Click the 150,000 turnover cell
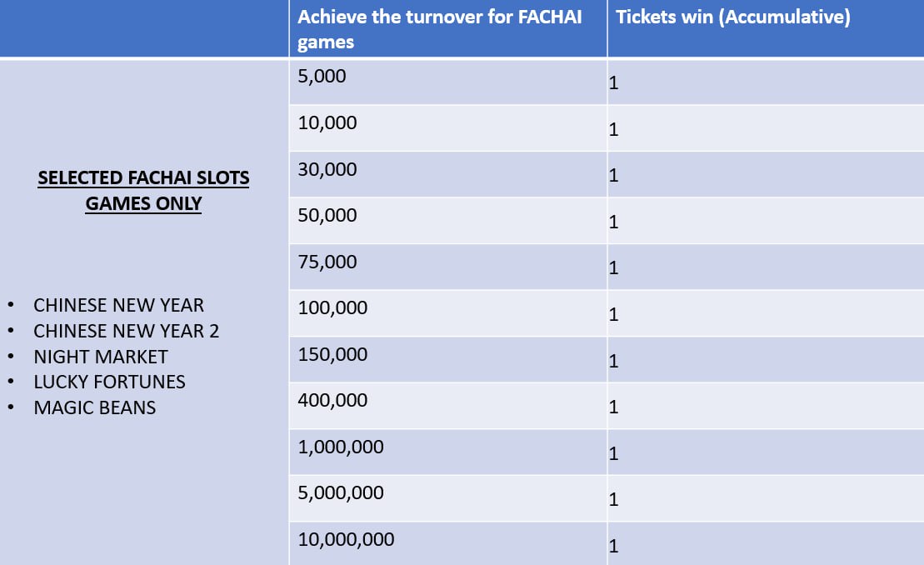924x565 pixels. click(448, 360)
